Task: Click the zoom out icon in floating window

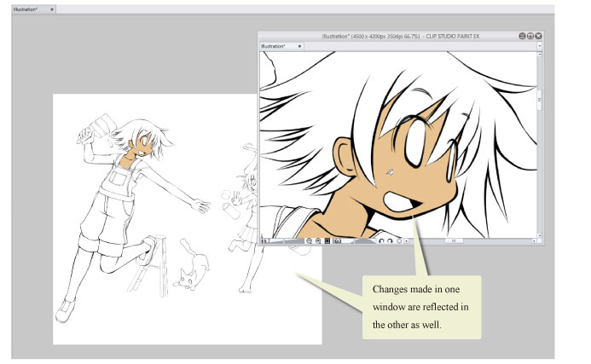Action: click(x=309, y=241)
